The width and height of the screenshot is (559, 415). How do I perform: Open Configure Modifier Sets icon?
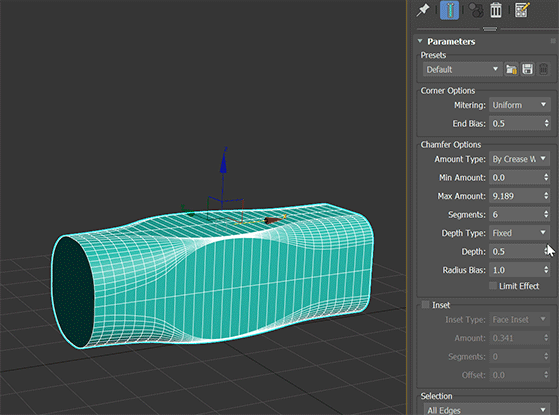click(x=522, y=10)
